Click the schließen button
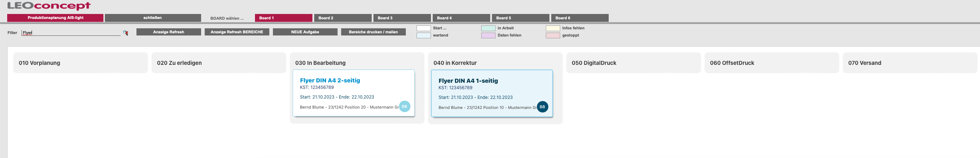 (x=153, y=18)
